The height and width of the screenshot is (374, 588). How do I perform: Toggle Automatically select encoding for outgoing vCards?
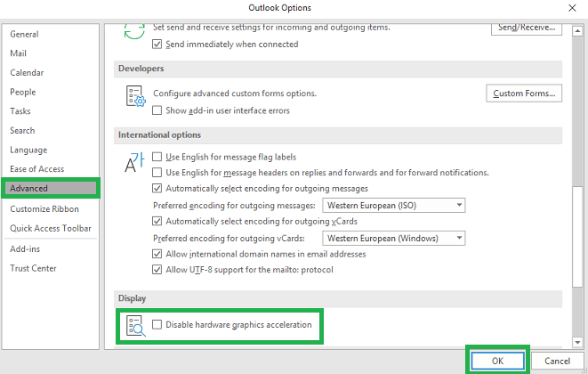[x=157, y=221]
